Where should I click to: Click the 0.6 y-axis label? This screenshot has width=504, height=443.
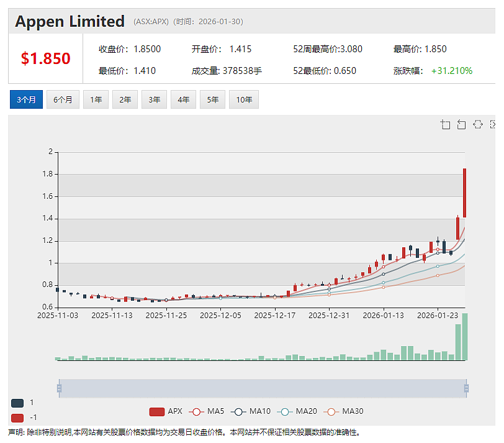[48, 307]
